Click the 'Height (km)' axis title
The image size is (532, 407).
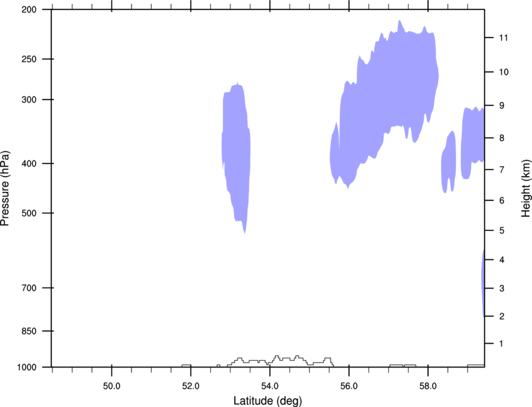[526, 188]
